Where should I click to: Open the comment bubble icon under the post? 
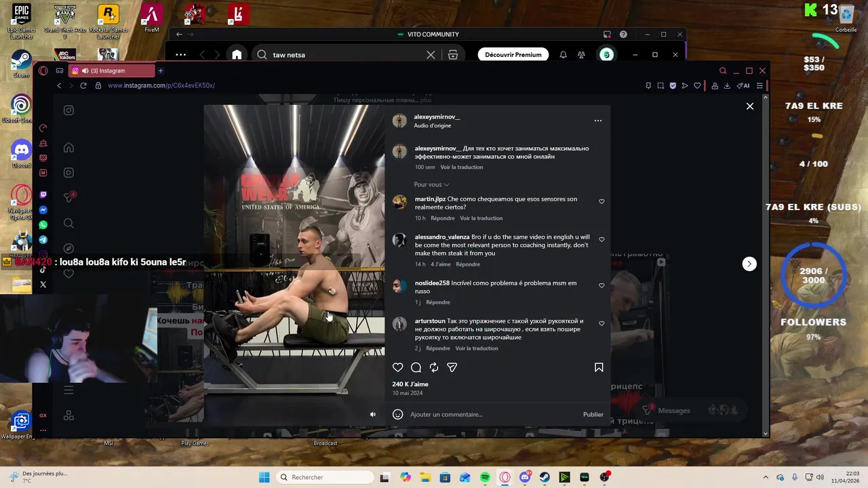[416, 367]
